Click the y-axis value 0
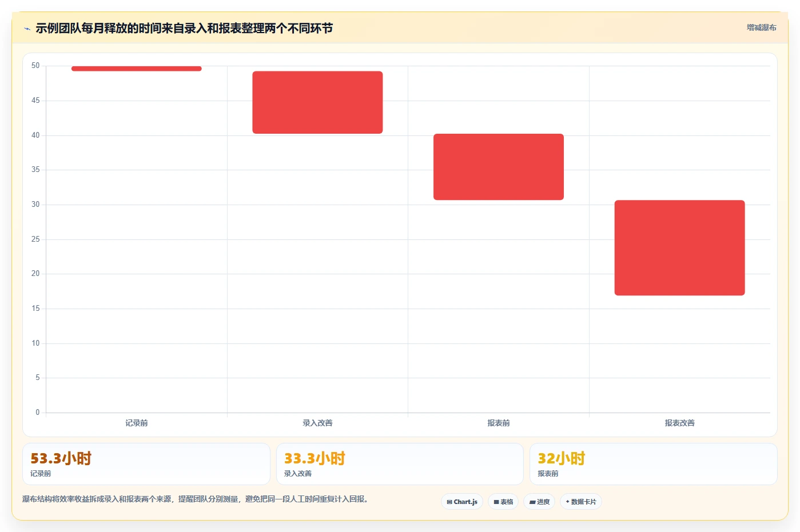 (38, 412)
